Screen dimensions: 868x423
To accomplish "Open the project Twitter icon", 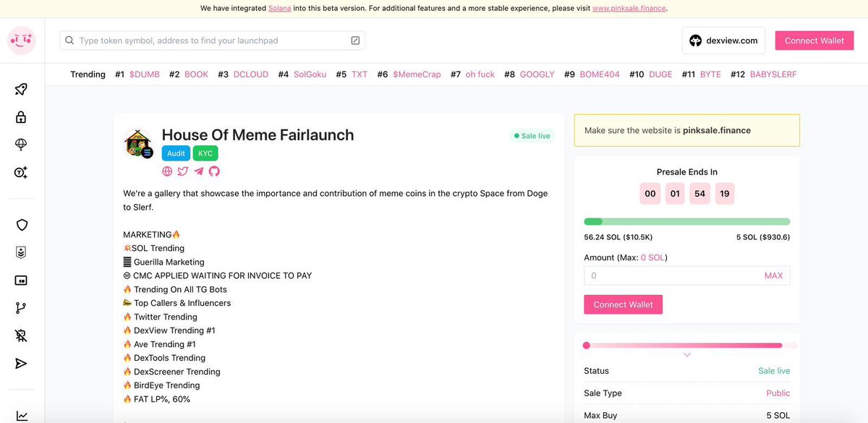I will coord(183,171).
